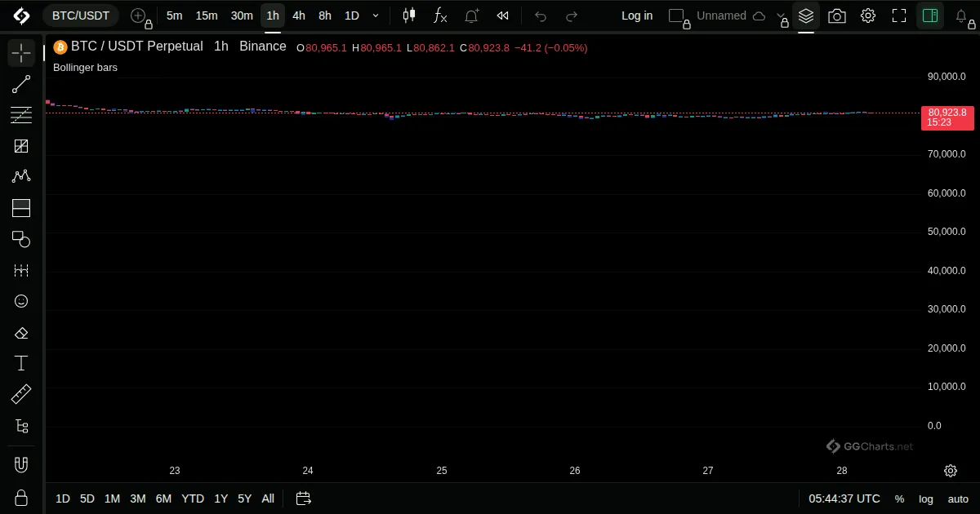Click the GGCharts logo at top left
This screenshot has width=980, height=514.
[x=21, y=16]
